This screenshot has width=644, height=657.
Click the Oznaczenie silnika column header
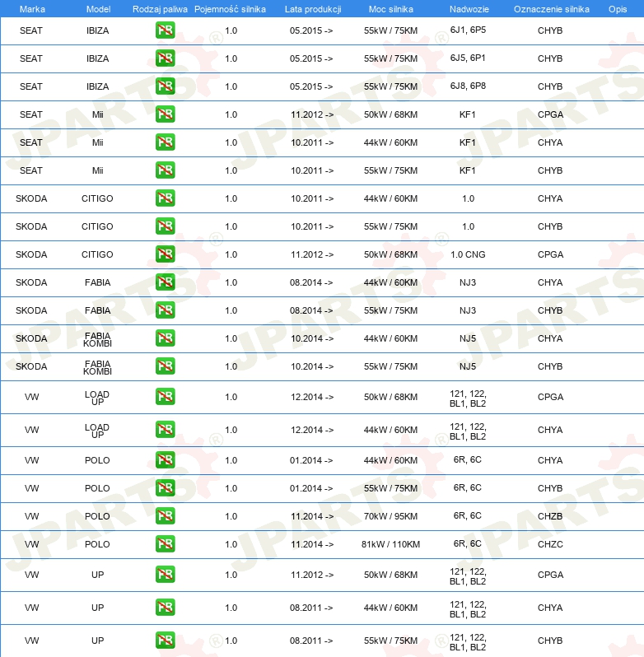[x=552, y=9]
